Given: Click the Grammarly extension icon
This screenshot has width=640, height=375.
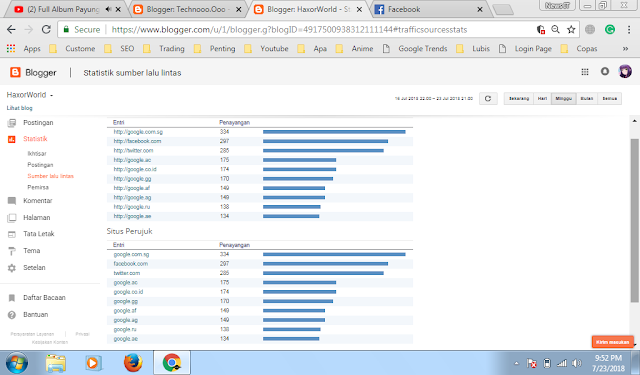Looking at the screenshot, I should [610, 29].
